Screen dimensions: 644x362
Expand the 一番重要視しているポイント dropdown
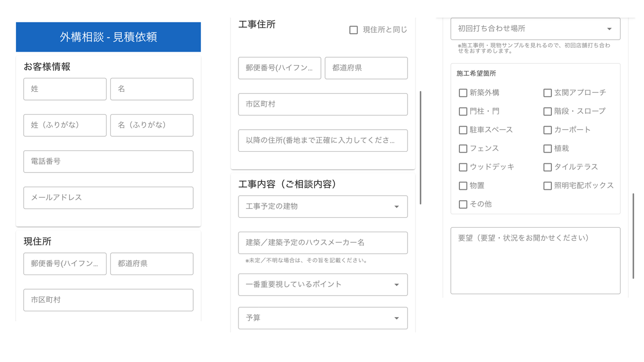(323, 285)
